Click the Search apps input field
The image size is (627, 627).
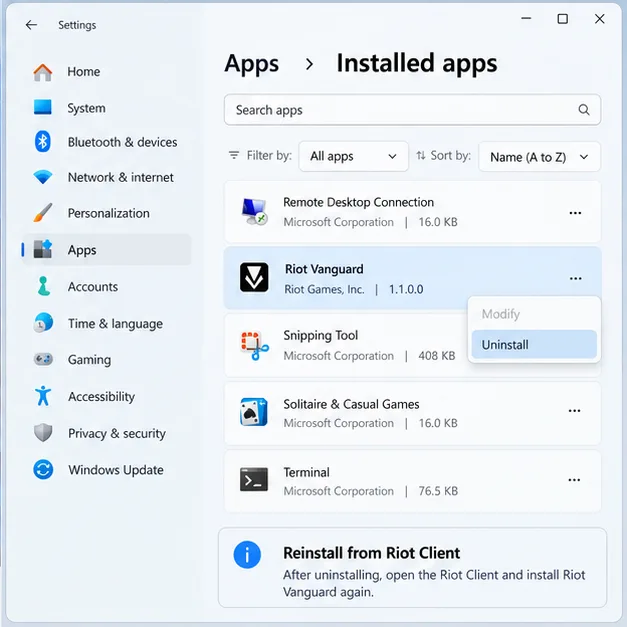click(412, 110)
